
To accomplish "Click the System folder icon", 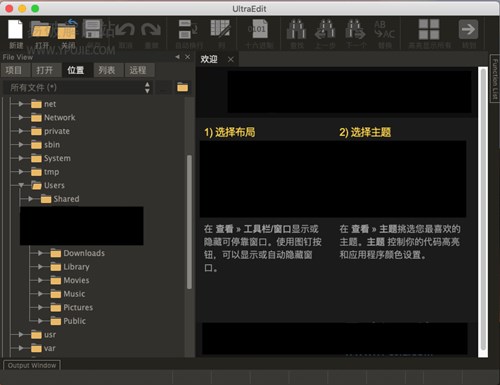I will pyautogui.click(x=36, y=158).
